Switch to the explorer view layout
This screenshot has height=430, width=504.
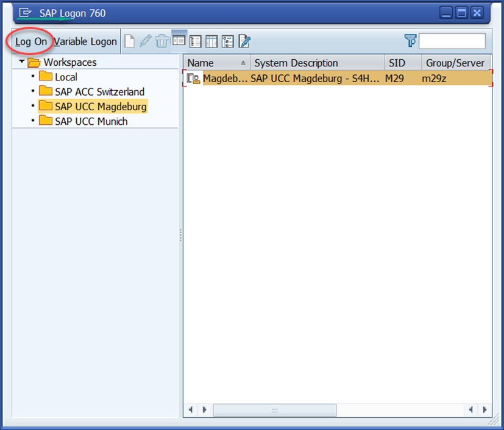[x=179, y=40]
